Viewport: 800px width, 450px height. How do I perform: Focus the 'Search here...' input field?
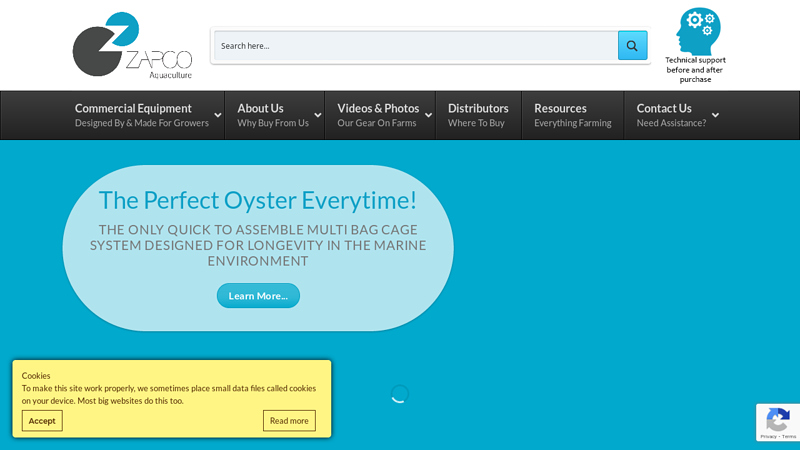pos(415,45)
